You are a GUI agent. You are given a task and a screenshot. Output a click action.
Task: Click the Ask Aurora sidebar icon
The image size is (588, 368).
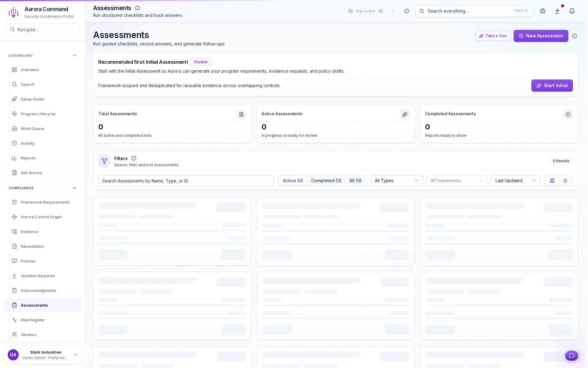(14, 173)
